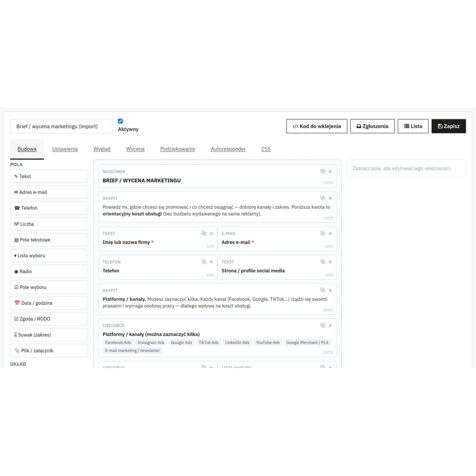
Task: Go to the Lista button
Action: click(x=413, y=126)
